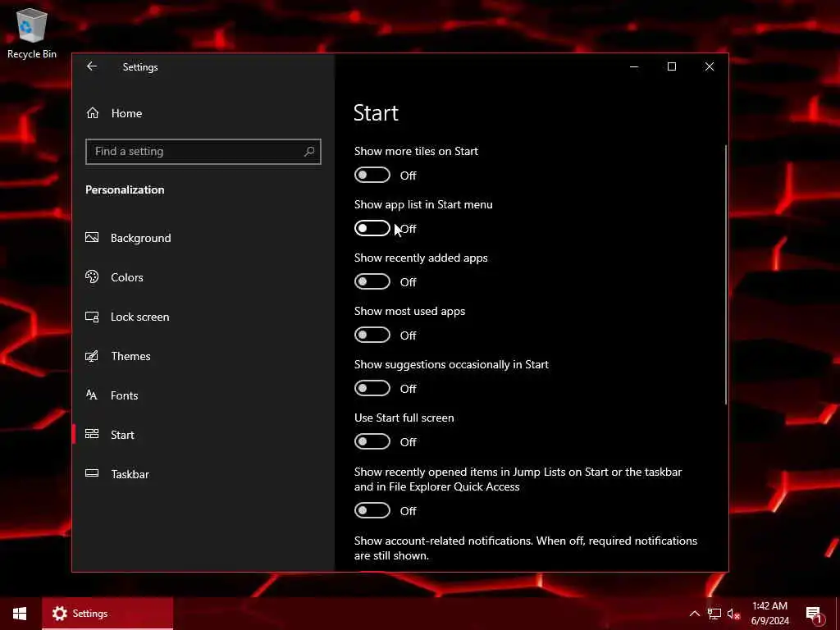The image size is (840, 630).
Task: Click the Home label in sidebar
Action: 126,113
